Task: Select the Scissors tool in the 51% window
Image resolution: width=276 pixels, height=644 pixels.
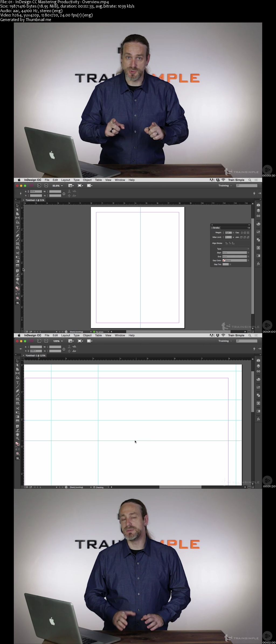Action: point(18,253)
